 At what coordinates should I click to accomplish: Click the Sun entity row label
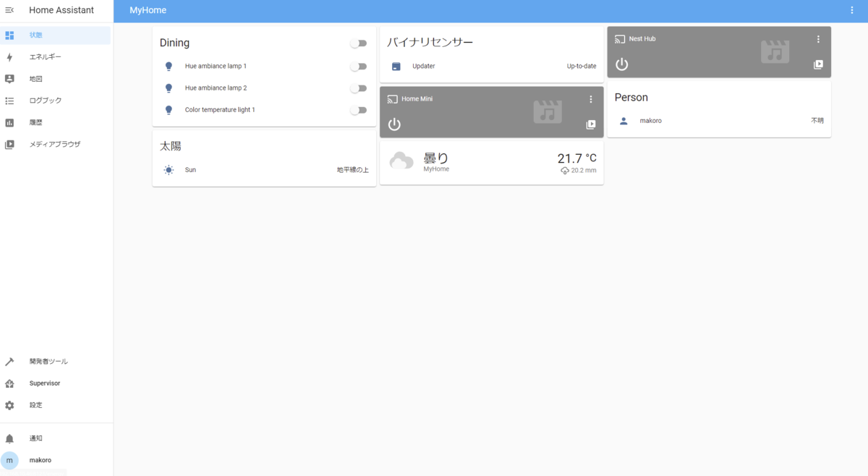point(190,170)
